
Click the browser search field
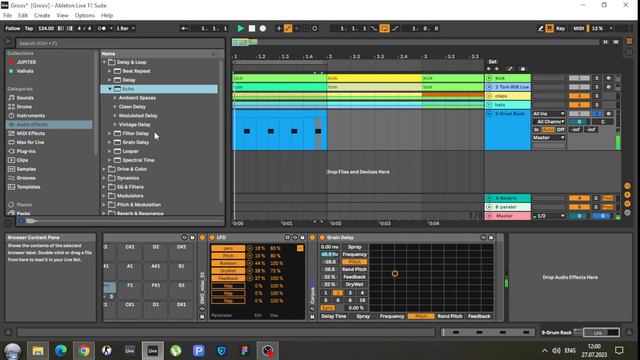120,43
